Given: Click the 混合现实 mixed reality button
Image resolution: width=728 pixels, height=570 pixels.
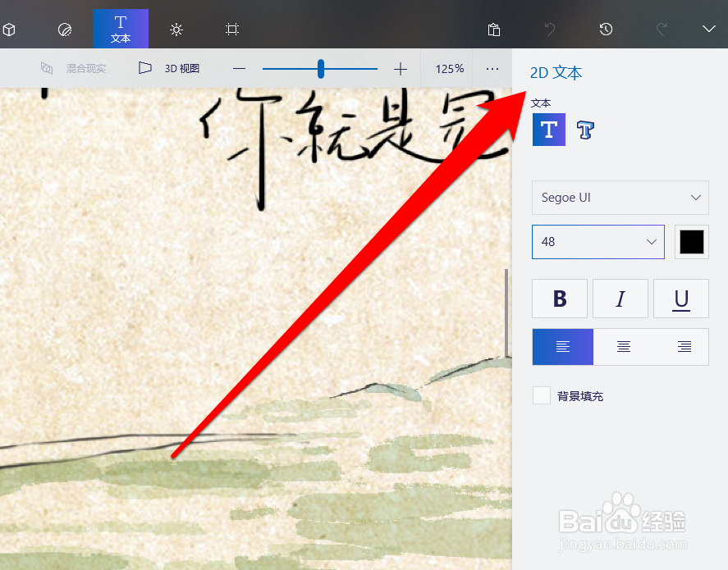Looking at the screenshot, I should pyautogui.click(x=73, y=69).
